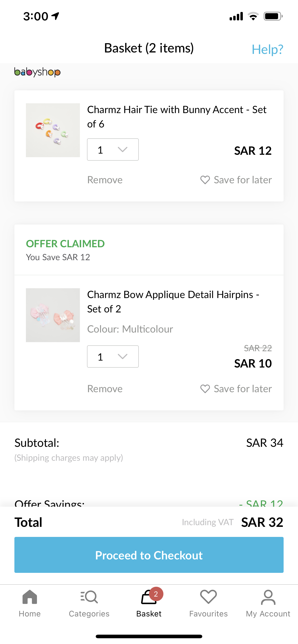Screen dimensions: 298x644
Task: Open quantity dropdown for Hair Tie
Action: tap(113, 149)
